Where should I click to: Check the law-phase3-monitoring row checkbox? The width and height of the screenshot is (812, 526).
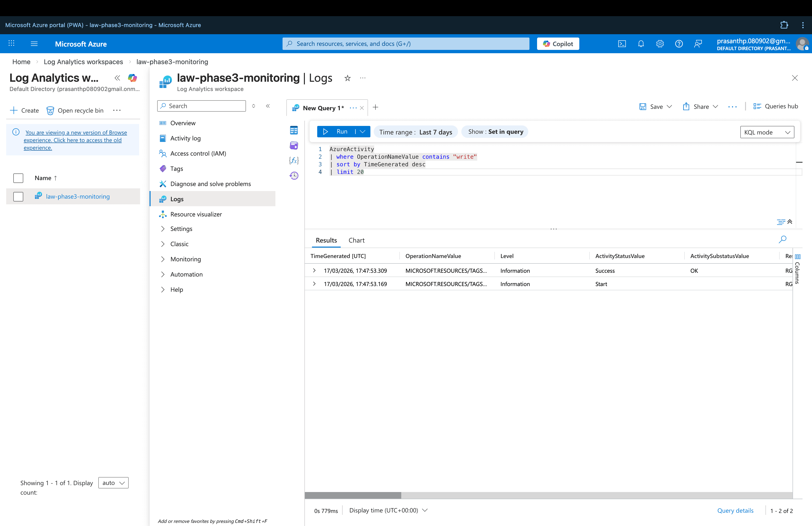[x=18, y=197]
